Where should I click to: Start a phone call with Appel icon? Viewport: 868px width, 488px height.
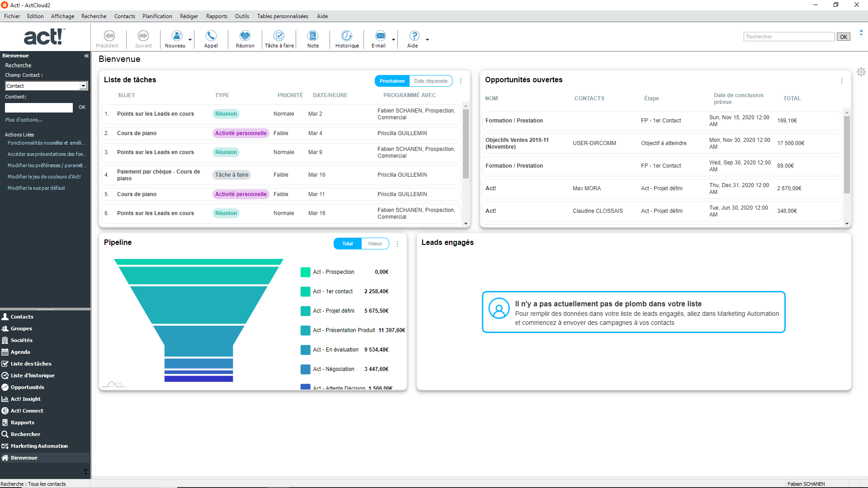click(x=211, y=36)
